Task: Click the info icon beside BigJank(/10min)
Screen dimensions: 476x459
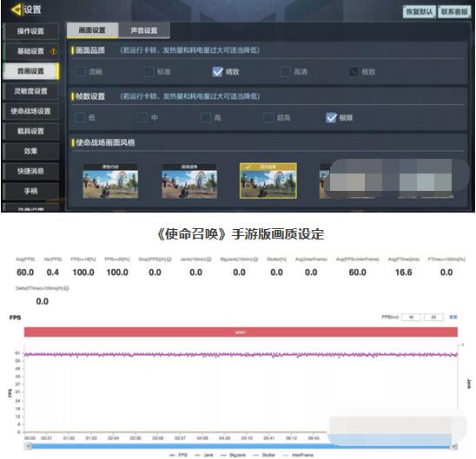Action: 255,259
